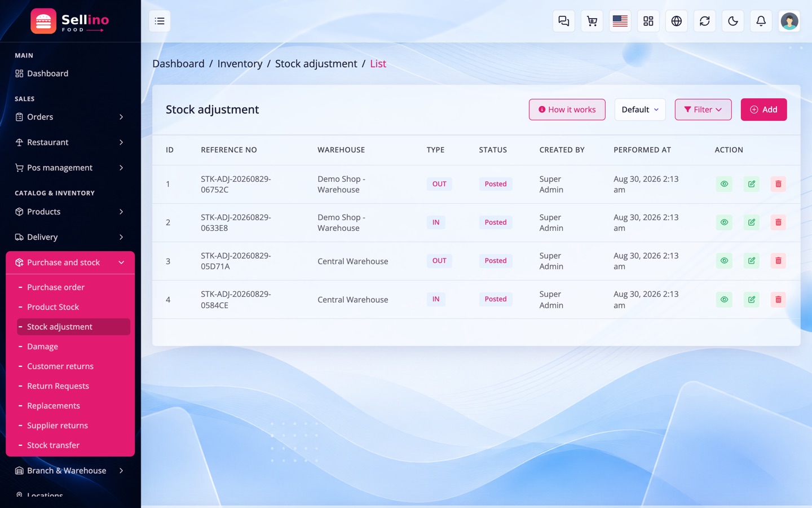The height and width of the screenshot is (508, 812).
Task: Expand the Delivery submenu
Action: (70, 237)
